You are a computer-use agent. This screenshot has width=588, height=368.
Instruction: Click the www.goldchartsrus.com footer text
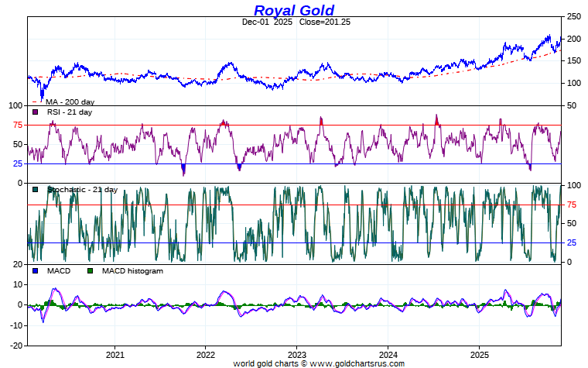[319, 363]
